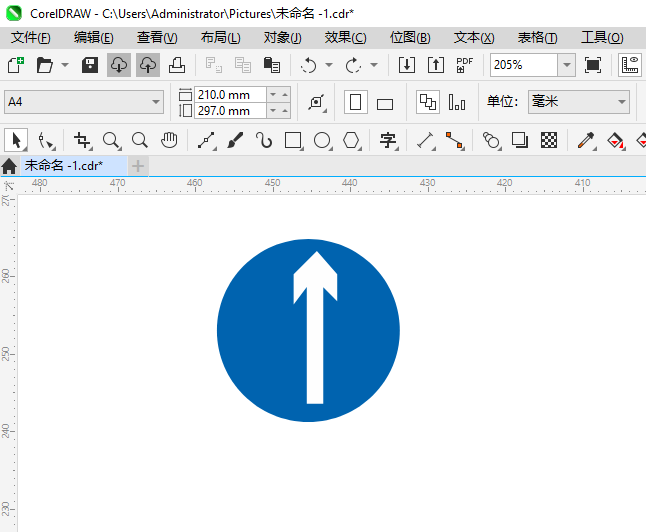This screenshot has width=646, height=532.
Task: Select the Pan hand tool
Action: tap(169, 141)
